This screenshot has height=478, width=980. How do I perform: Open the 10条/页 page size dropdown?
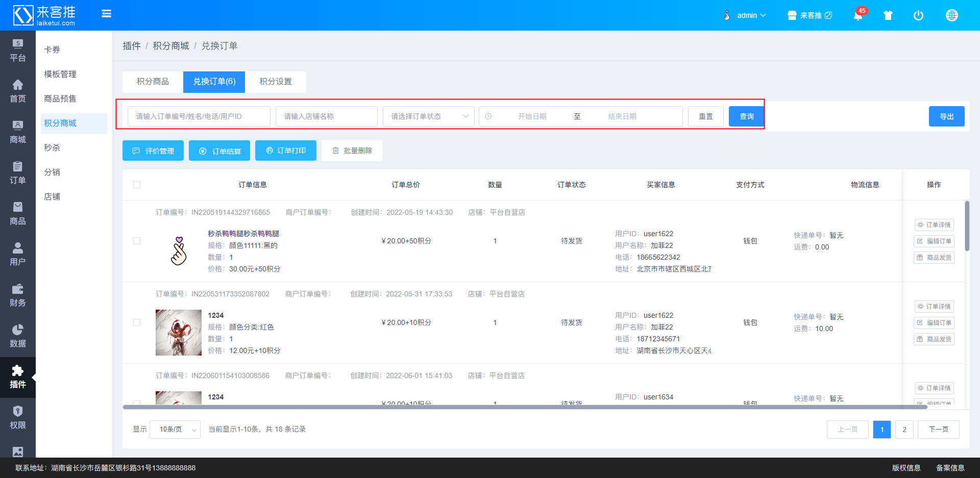(175, 430)
